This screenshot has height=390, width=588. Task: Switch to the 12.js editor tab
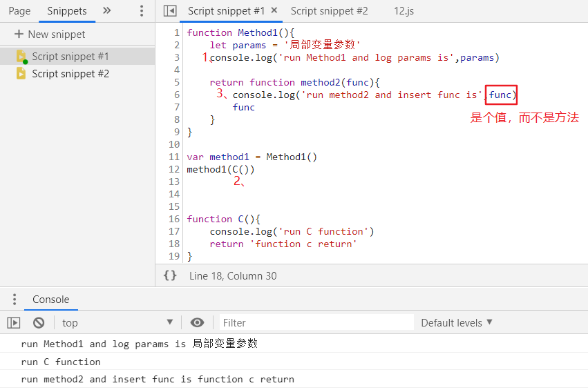(404, 11)
